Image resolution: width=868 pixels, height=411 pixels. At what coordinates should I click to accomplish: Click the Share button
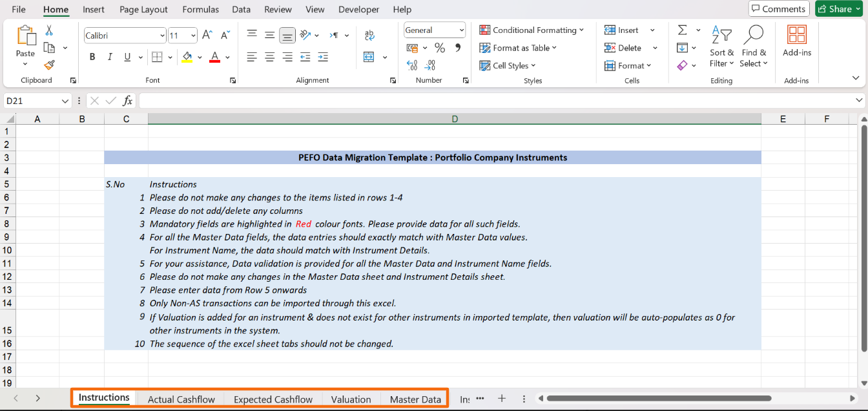[x=839, y=9]
